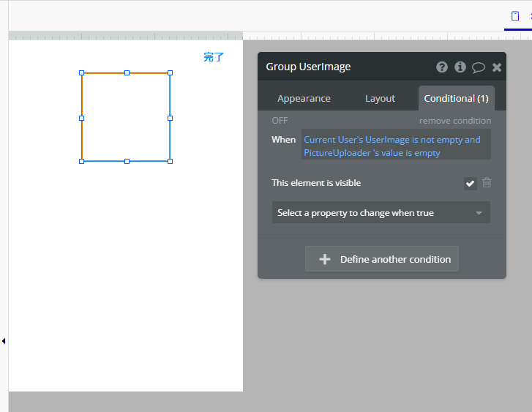Select the Conditional (1) tab
This screenshot has width=532, height=412.
click(x=457, y=98)
